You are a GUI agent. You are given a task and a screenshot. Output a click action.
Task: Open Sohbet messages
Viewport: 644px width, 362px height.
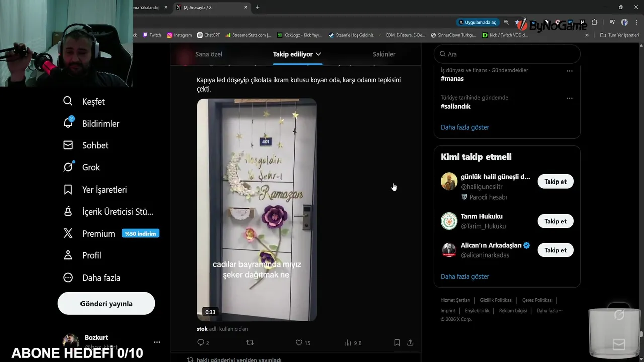(86, 145)
